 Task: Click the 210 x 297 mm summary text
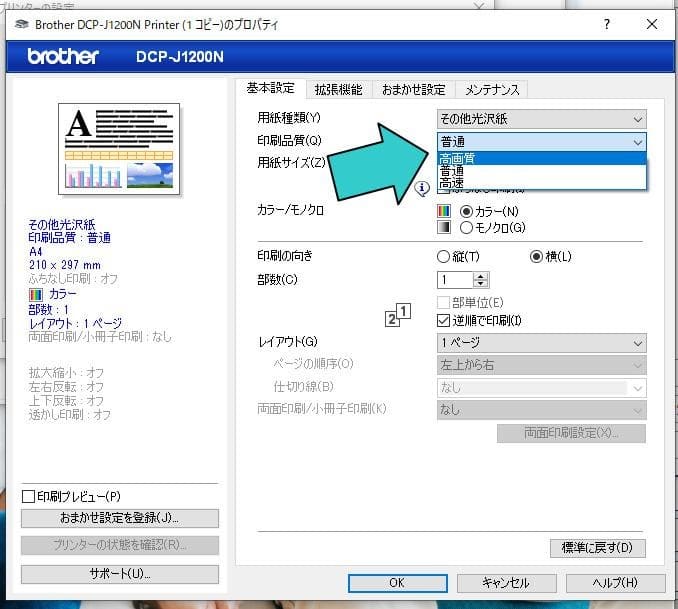[65, 265]
